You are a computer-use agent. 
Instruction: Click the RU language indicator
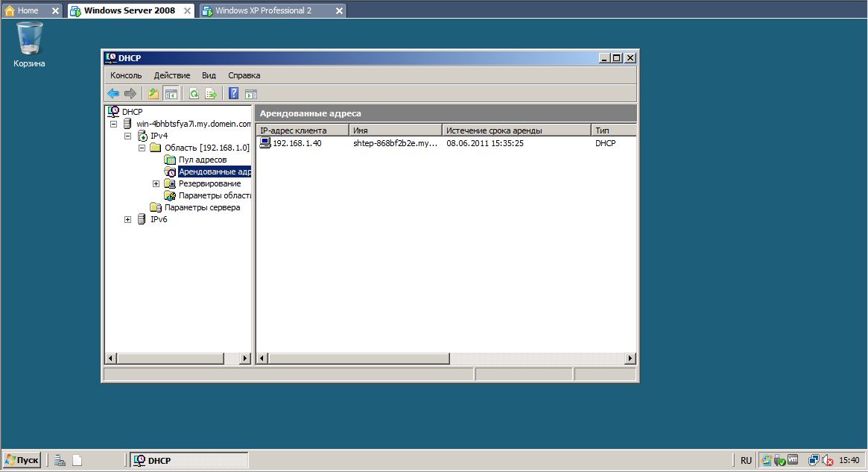click(x=747, y=460)
